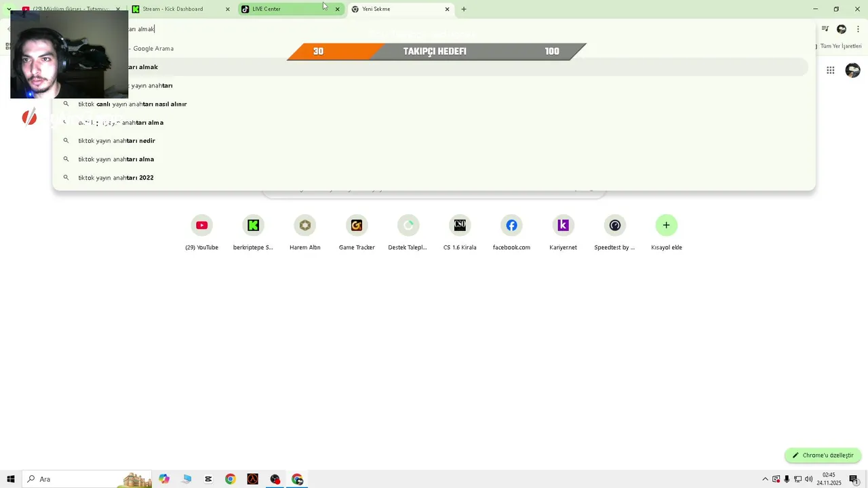Open Chrome profile avatar in toolbar
The height and width of the screenshot is (488, 868).
(842, 29)
